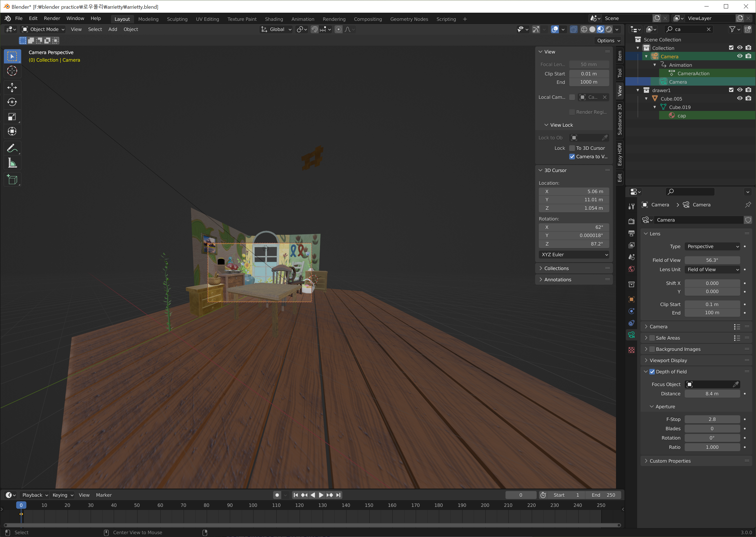Select the 3D Cursor tool
This screenshot has height=537, width=756.
12,71
